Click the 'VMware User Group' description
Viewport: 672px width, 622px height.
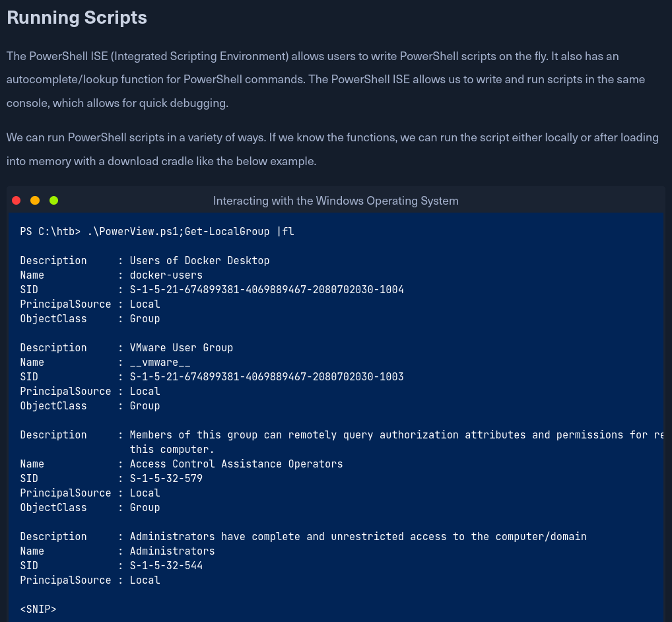click(181, 348)
